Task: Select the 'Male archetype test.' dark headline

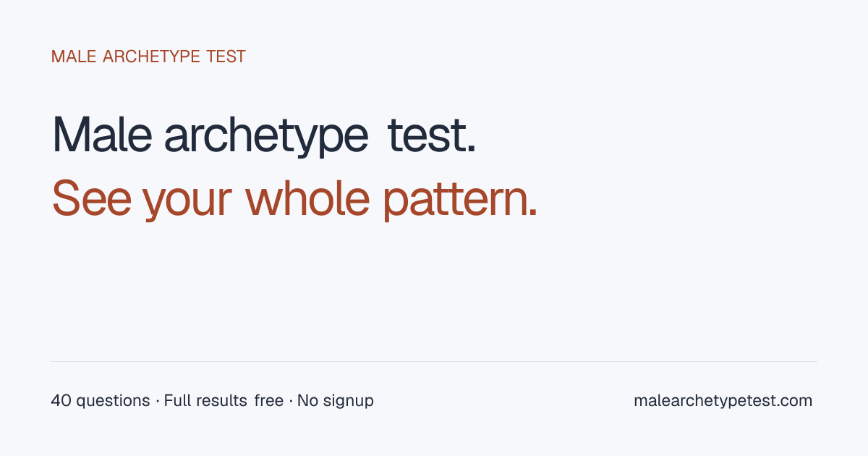Action: click(264, 135)
